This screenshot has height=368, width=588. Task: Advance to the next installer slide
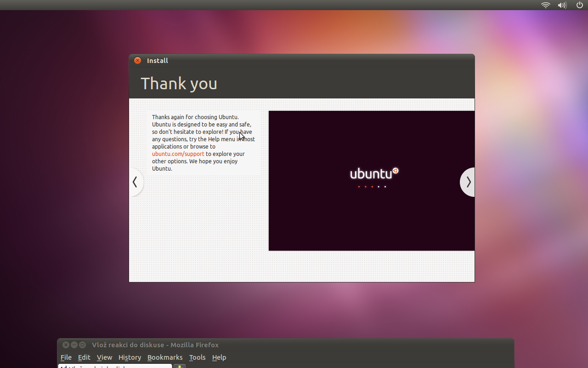468,182
